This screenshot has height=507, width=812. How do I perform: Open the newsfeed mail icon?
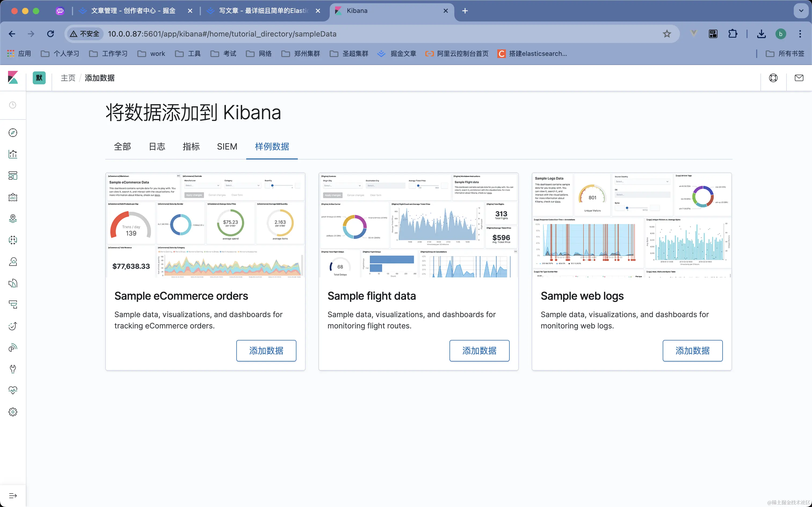coord(799,78)
